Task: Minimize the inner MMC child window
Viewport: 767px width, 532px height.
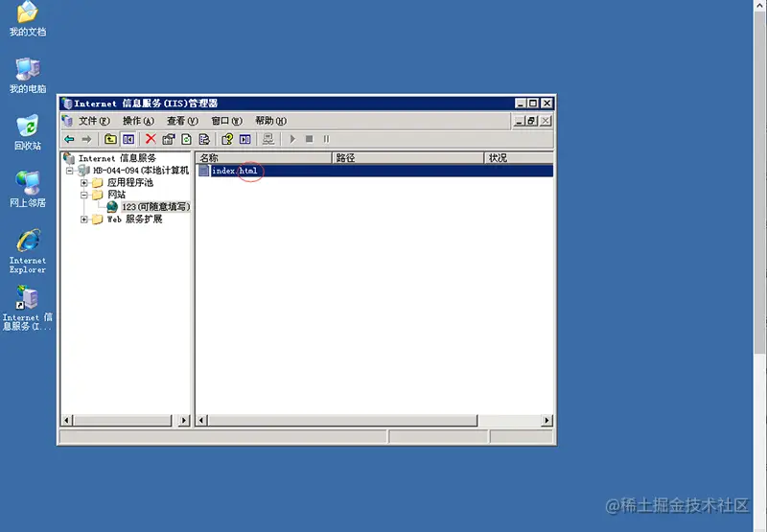Action: (x=520, y=121)
